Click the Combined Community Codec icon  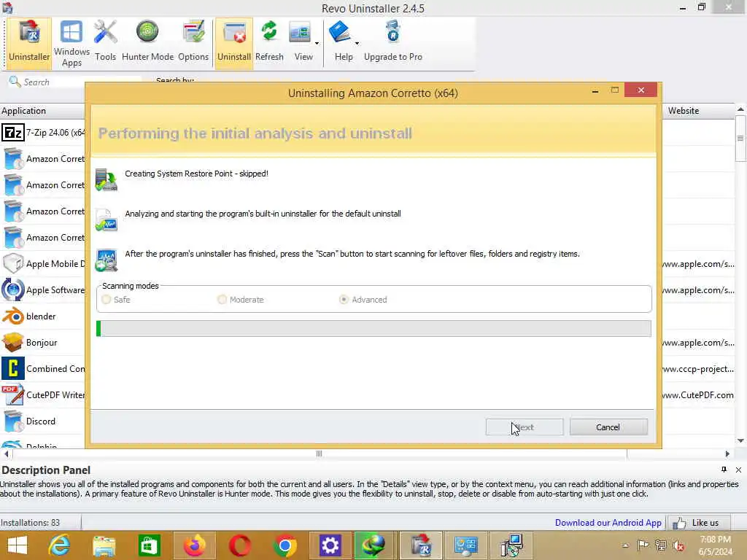(13, 368)
